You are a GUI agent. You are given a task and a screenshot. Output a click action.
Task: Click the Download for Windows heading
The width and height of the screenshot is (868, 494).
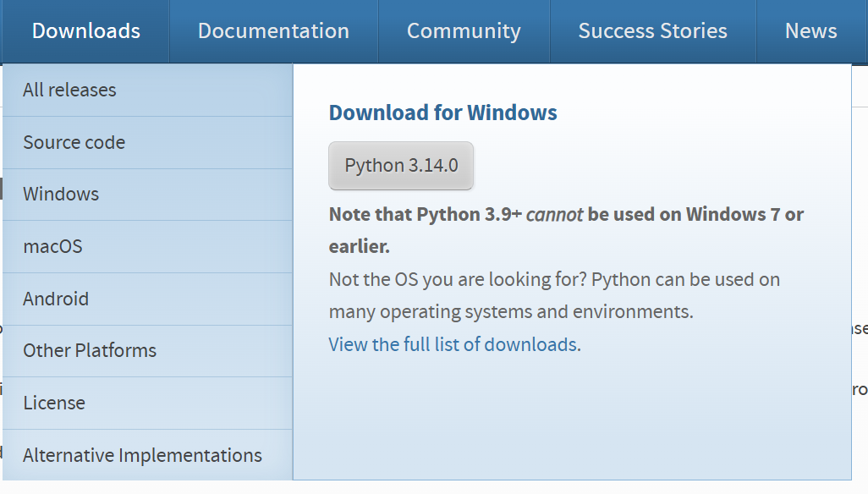pos(442,113)
